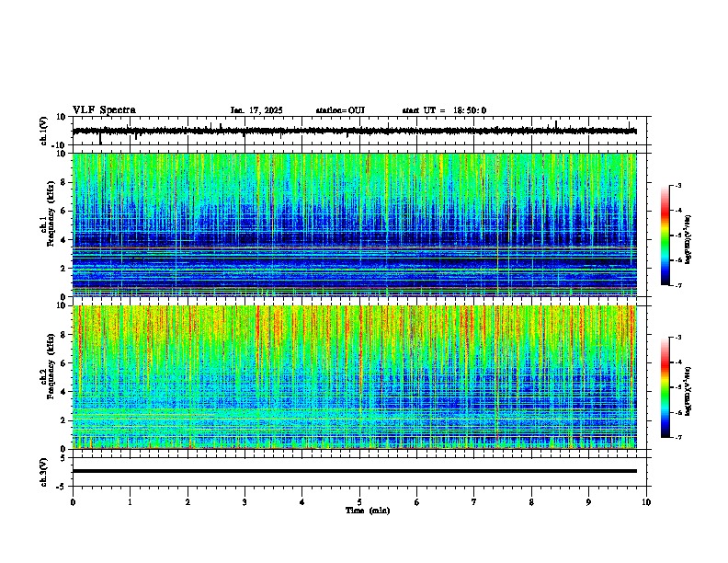The width and height of the screenshot is (728, 563).
Task: Click the ch.2 "Frequency (kHz)" axis label
Action: pos(51,366)
